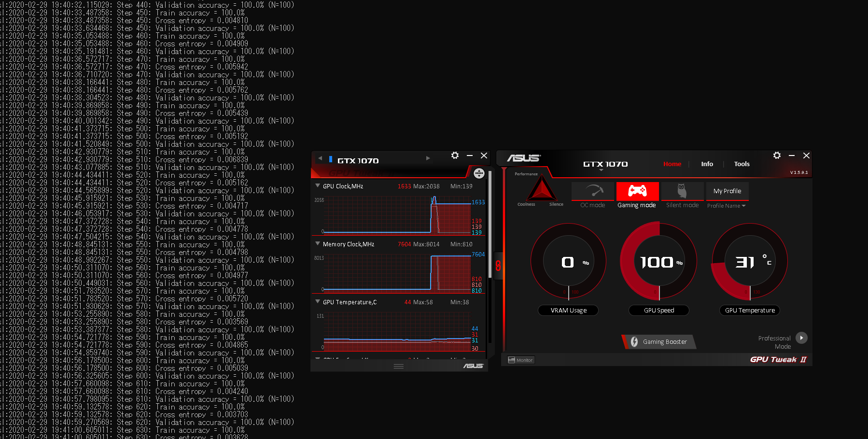Click the GPU Temperature label button
This screenshot has width=868, height=439.
coord(750,310)
